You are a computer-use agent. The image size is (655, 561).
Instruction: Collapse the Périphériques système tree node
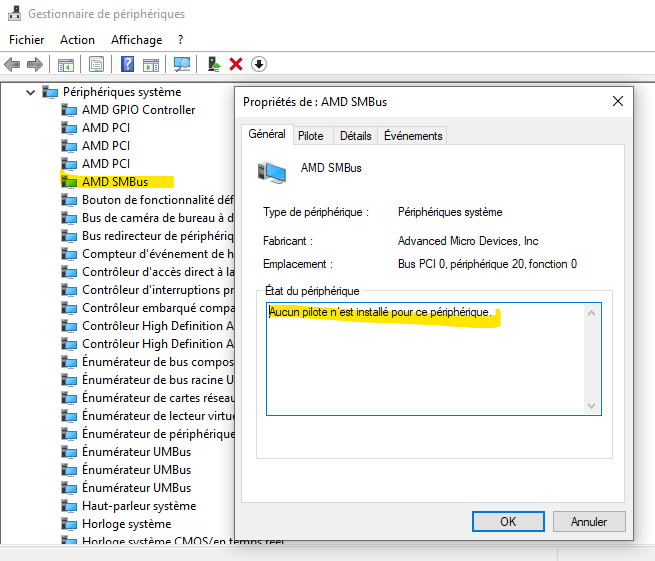[x=30, y=92]
